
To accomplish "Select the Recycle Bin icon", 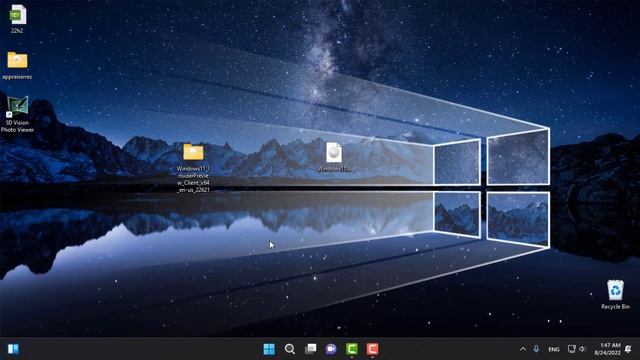I will tap(615, 294).
